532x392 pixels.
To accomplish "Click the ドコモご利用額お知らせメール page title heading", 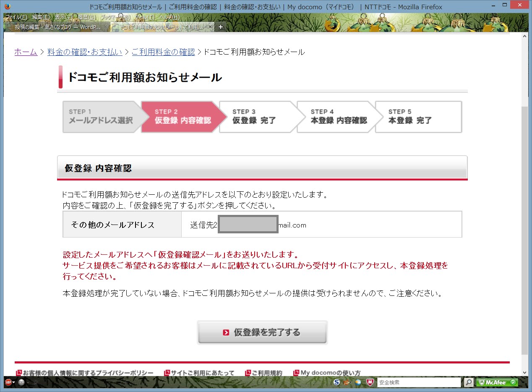I will pos(145,77).
